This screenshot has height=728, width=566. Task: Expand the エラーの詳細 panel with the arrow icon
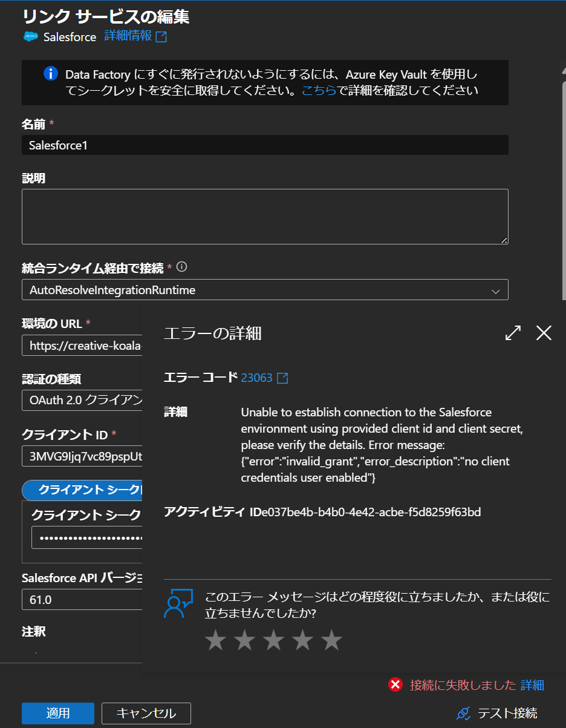click(513, 333)
